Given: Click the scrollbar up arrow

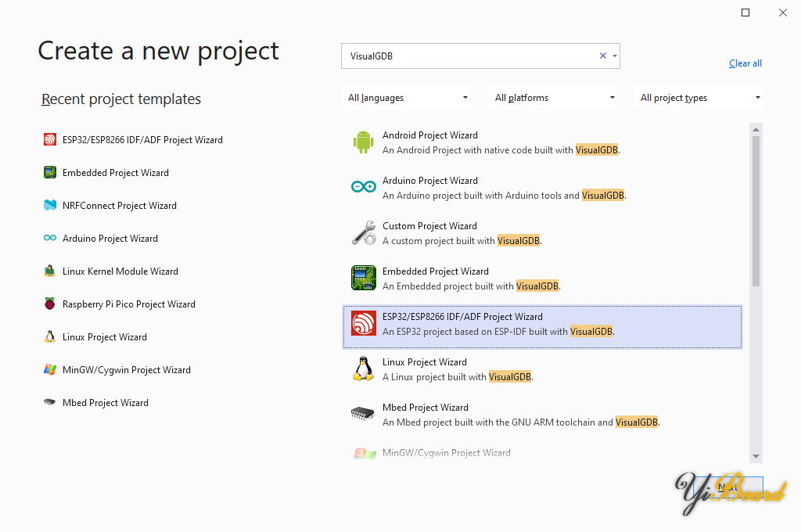Looking at the screenshot, I should click(x=756, y=129).
